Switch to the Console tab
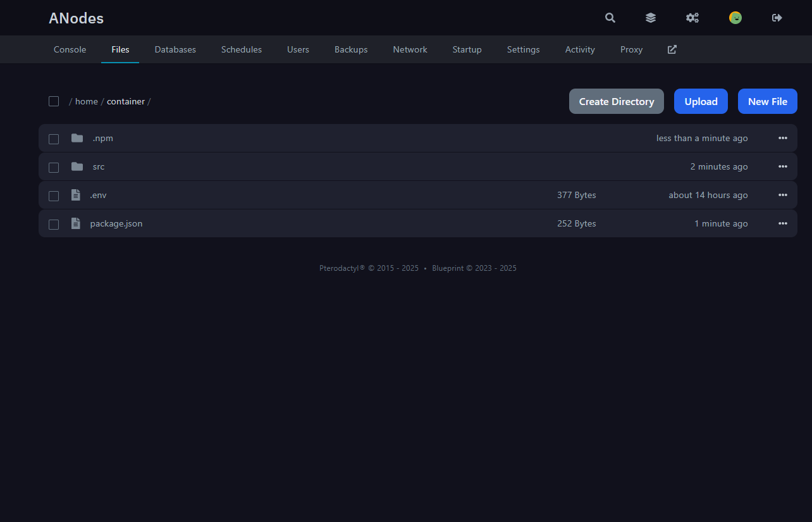 pyautogui.click(x=70, y=49)
